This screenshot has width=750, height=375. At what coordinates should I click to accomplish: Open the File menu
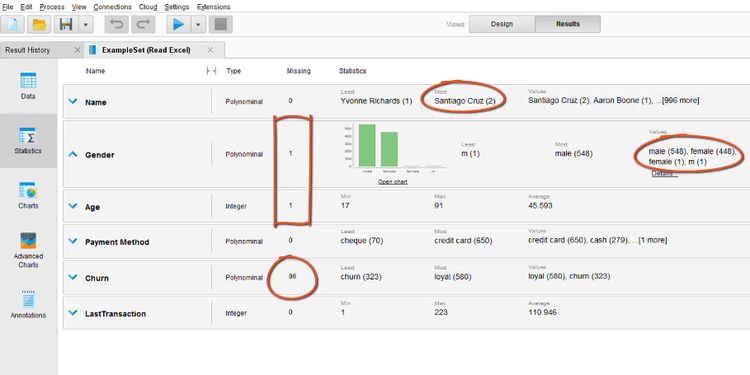tap(8, 7)
